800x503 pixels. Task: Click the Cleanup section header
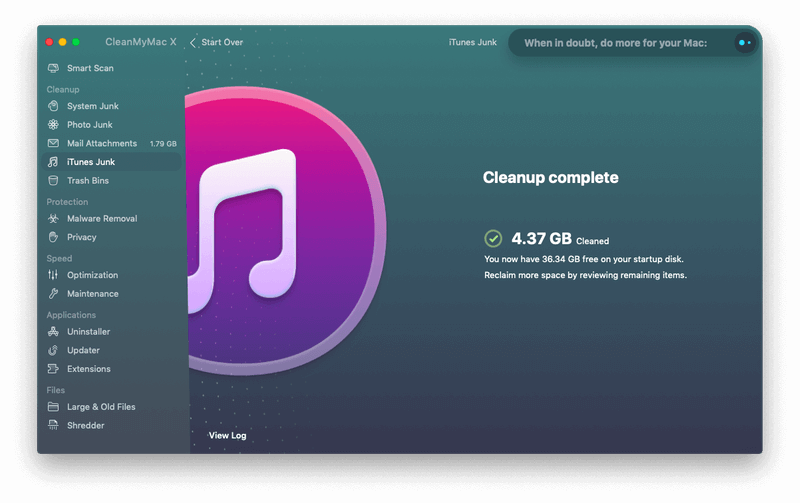tap(63, 89)
